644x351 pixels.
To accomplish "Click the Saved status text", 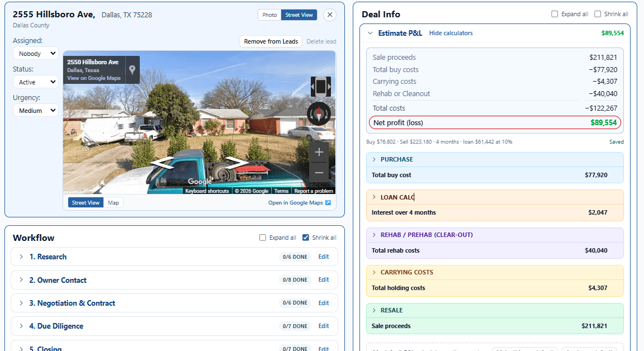I will coord(617,142).
